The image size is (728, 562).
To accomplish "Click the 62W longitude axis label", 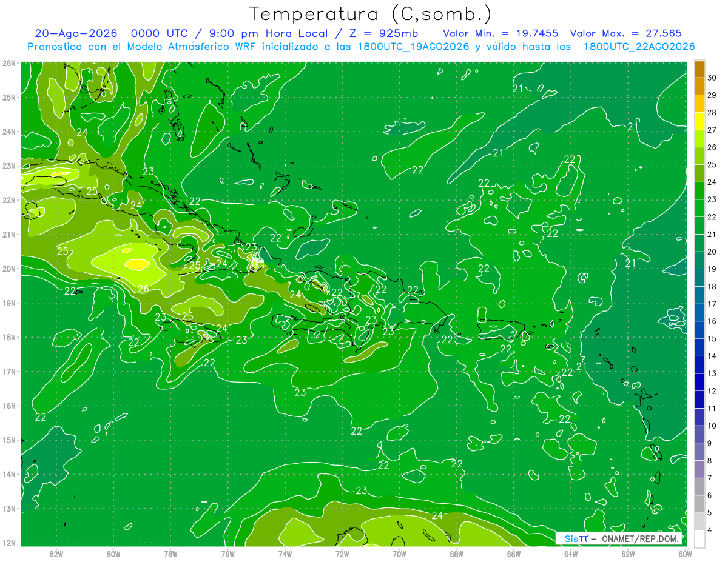I will [x=628, y=553].
